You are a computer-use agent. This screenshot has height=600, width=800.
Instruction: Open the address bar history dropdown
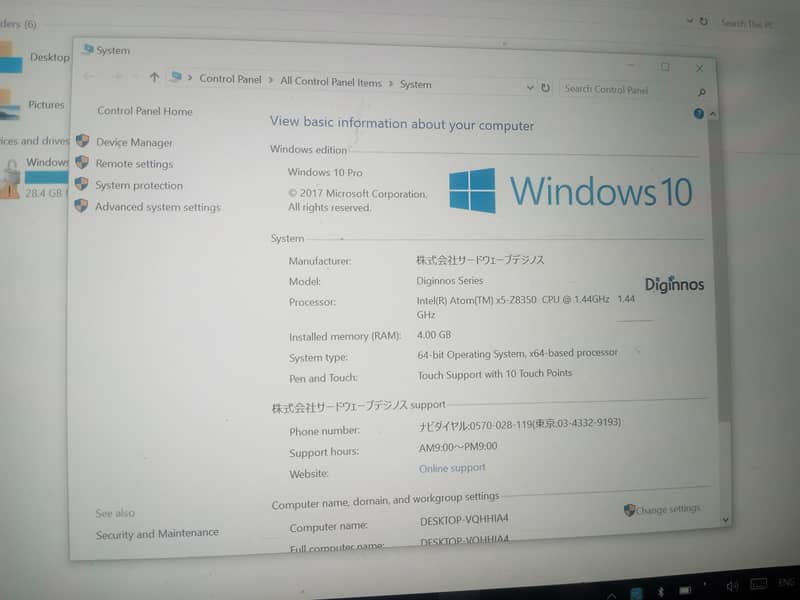coord(531,87)
